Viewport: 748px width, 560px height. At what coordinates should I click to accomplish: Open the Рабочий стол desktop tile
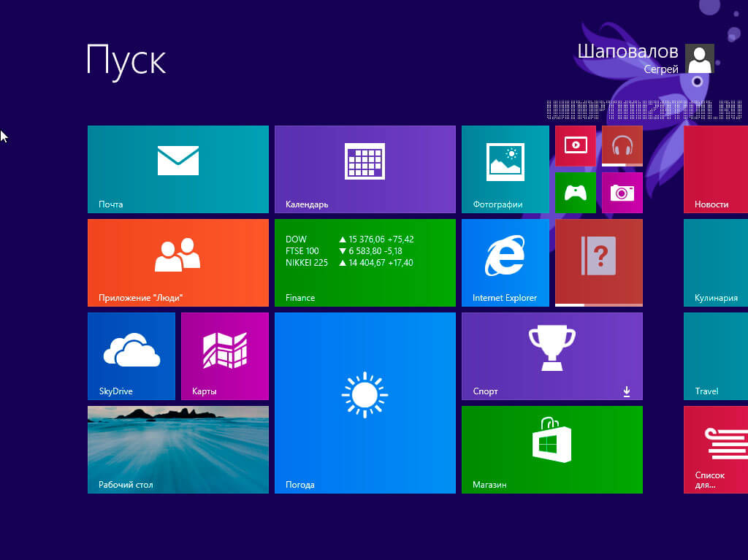tap(178, 449)
